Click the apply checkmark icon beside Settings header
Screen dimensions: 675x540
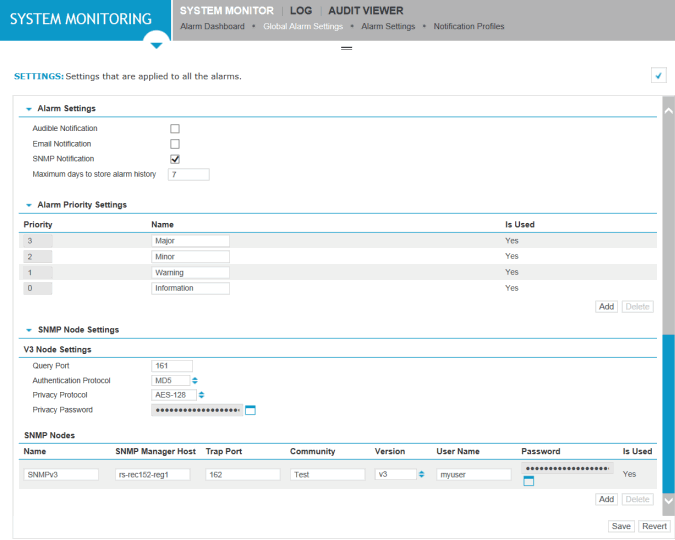click(658, 75)
